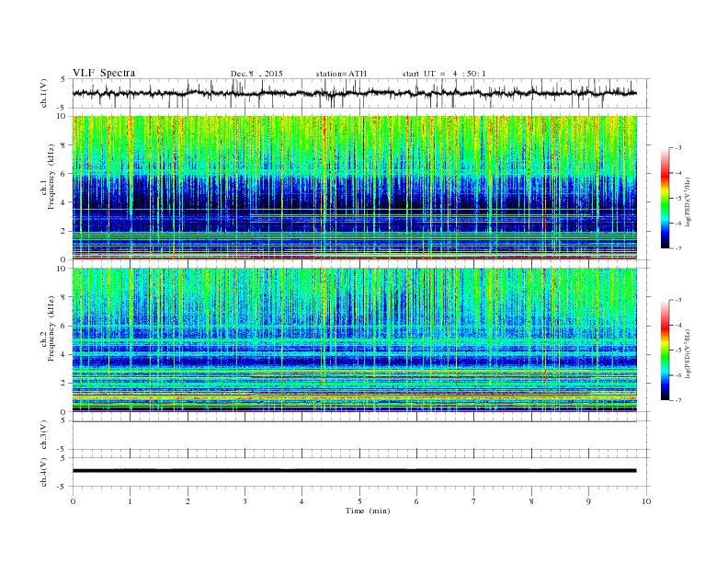The image size is (728, 563).
Task: Click the time axis tick label '2'
Action: click(x=188, y=501)
